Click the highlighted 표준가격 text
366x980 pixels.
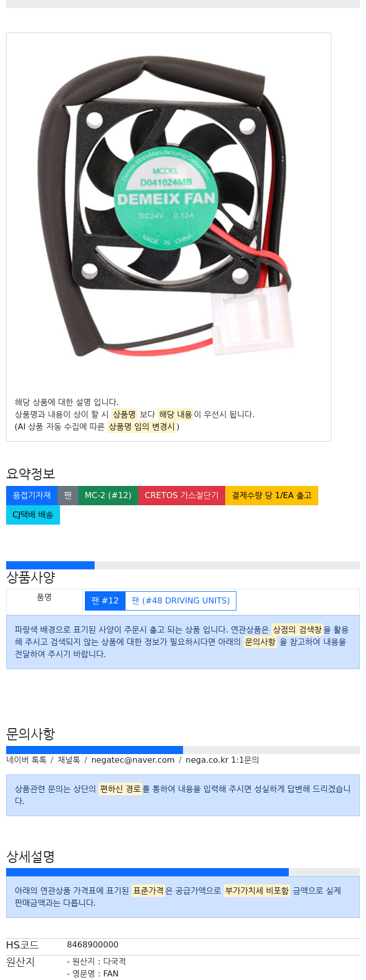148,891
